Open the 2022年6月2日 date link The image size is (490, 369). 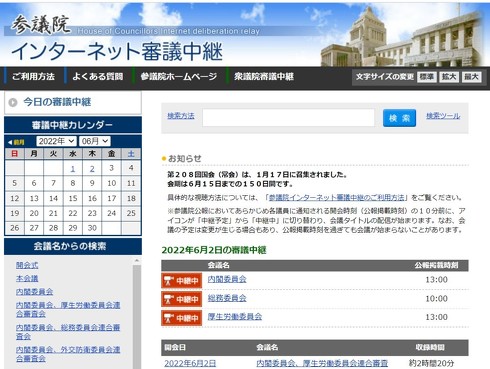190,363
